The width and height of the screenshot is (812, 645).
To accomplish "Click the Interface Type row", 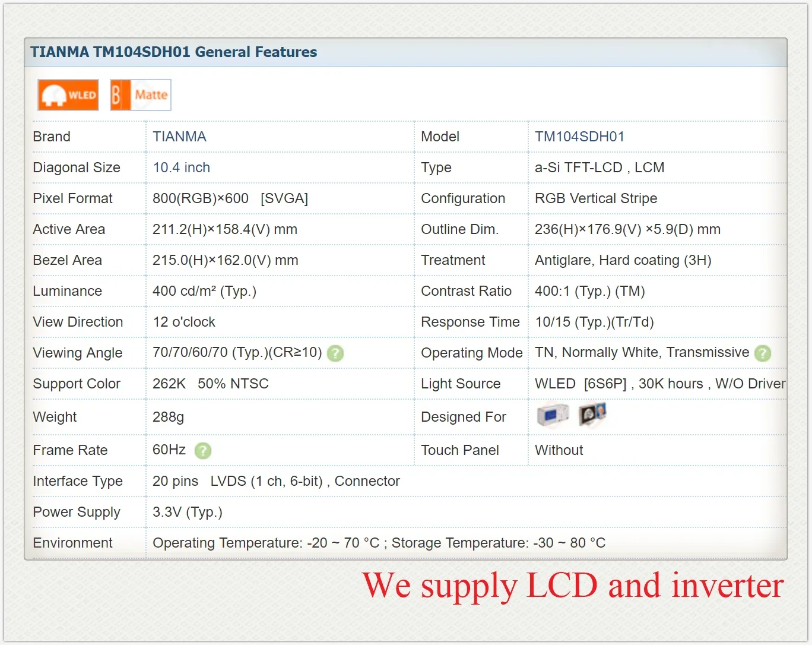I will coord(77,481).
